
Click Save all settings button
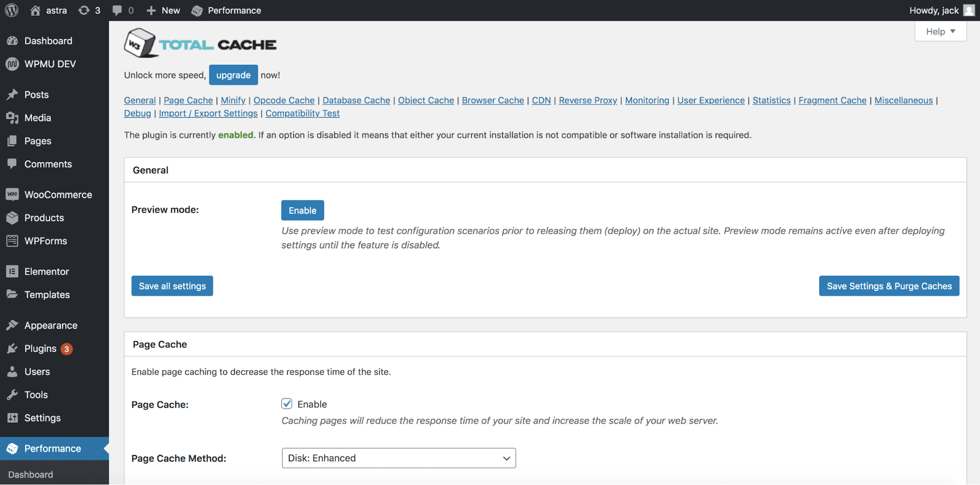pos(172,286)
